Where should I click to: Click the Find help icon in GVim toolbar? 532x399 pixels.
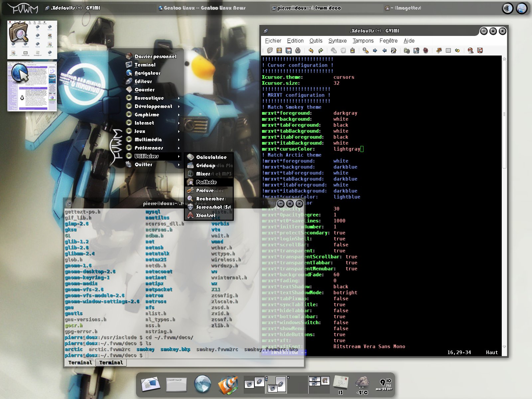click(x=470, y=51)
